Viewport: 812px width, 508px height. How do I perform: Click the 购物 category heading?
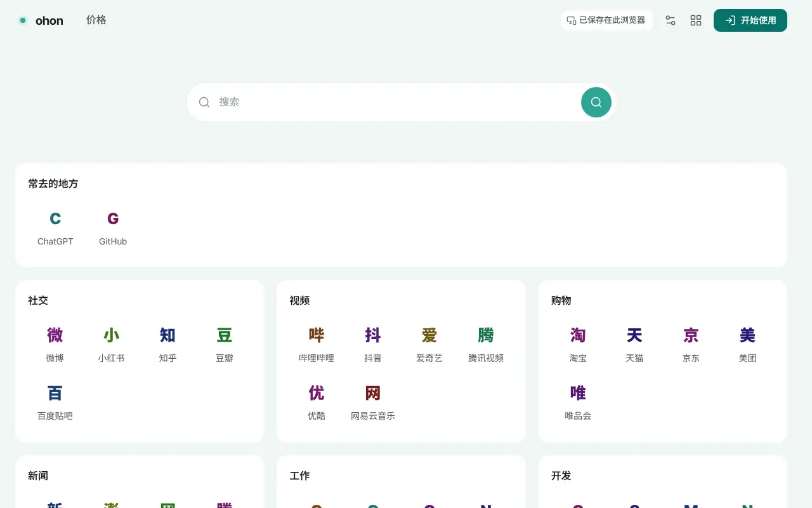(x=561, y=300)
